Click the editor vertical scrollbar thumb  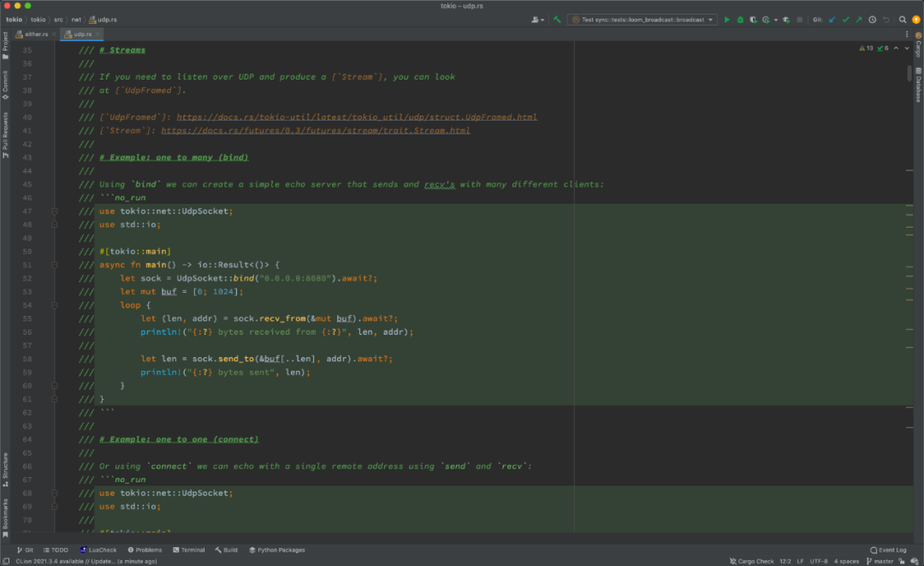click(x=909, y=73)
